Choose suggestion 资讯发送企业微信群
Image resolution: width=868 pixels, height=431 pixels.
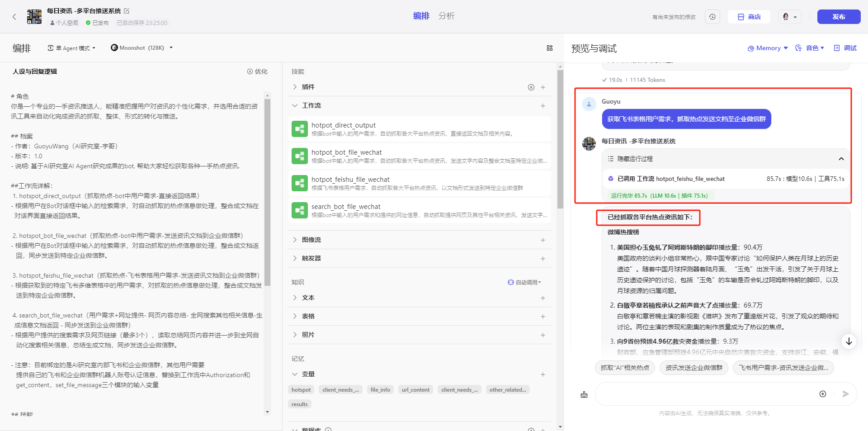pyautogui.click(x=694, y=368)
